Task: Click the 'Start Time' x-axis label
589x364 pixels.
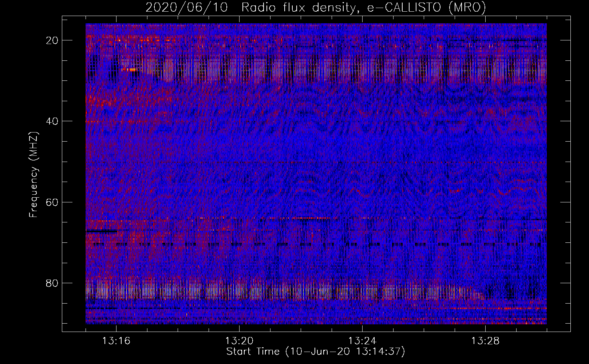Action: 316,352
